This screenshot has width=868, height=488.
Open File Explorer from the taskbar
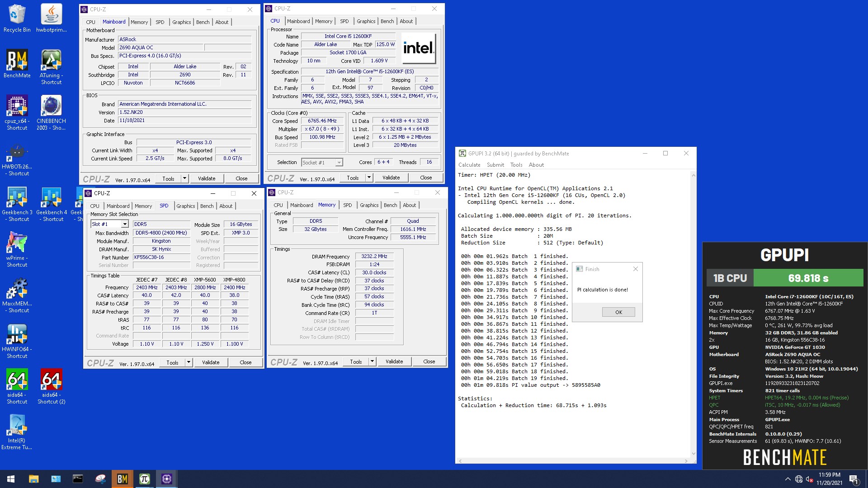pos(33,479)
